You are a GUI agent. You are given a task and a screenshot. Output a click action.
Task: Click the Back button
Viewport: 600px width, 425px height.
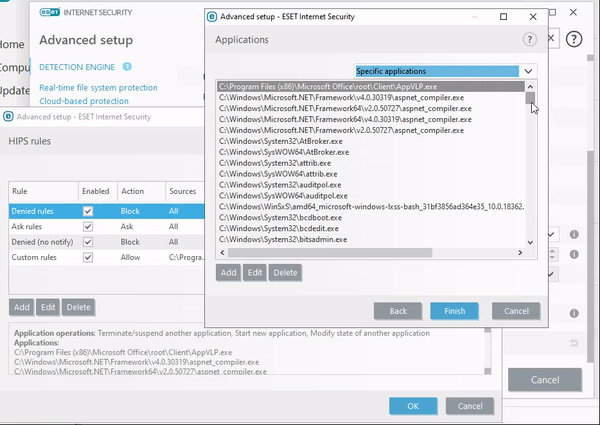[398, 311]
